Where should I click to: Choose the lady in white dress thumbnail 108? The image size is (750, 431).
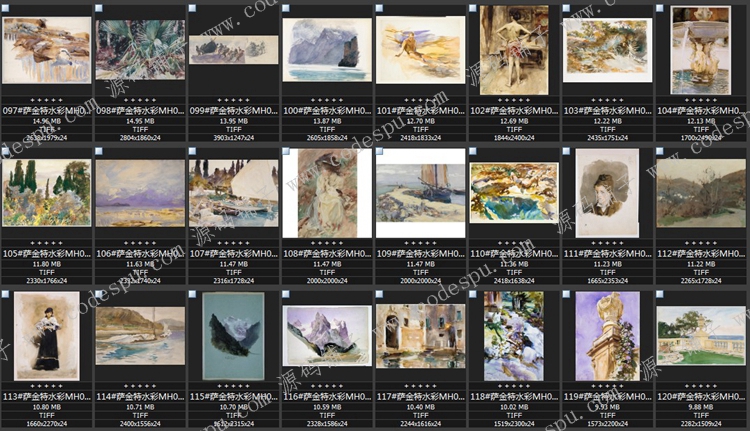tap(327, 193)
